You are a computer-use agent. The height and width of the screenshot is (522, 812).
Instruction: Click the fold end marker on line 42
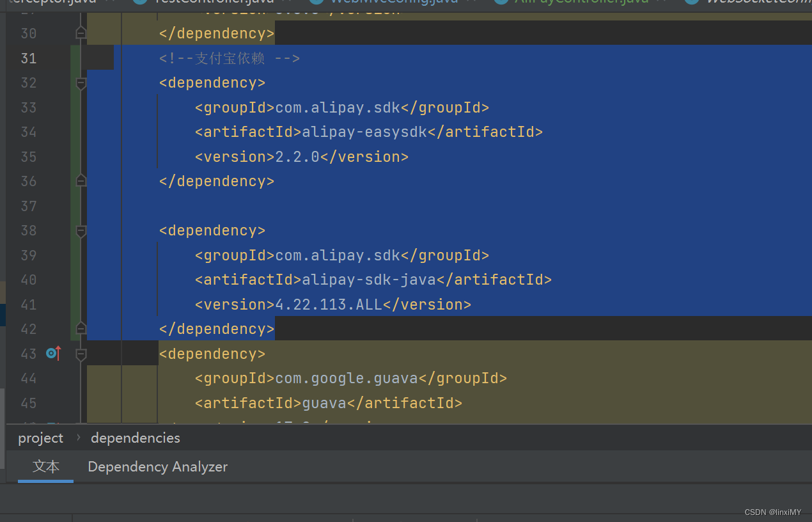click(81, 329)
